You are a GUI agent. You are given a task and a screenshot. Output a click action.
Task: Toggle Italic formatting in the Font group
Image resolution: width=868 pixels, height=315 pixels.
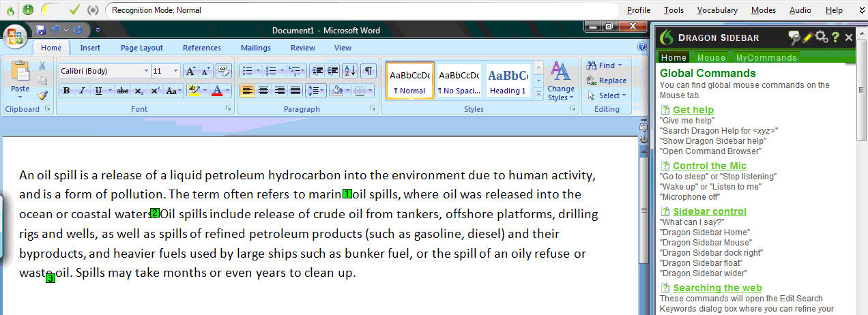coord(83,91)
